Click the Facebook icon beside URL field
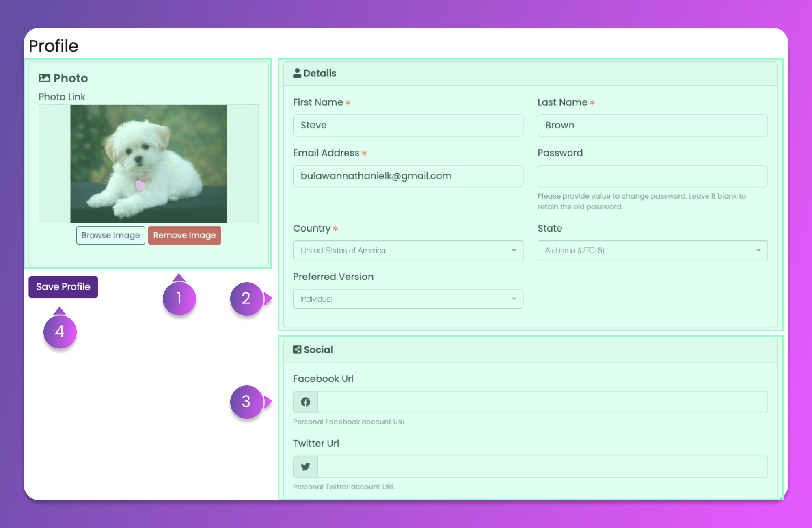The image size is (812, 528). coord(305,402)
